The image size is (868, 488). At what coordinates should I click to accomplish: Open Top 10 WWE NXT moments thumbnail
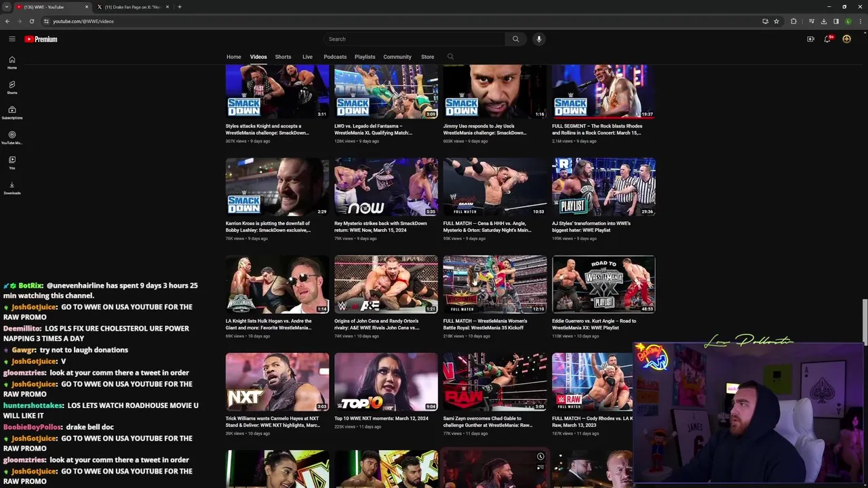pos(386,382)
